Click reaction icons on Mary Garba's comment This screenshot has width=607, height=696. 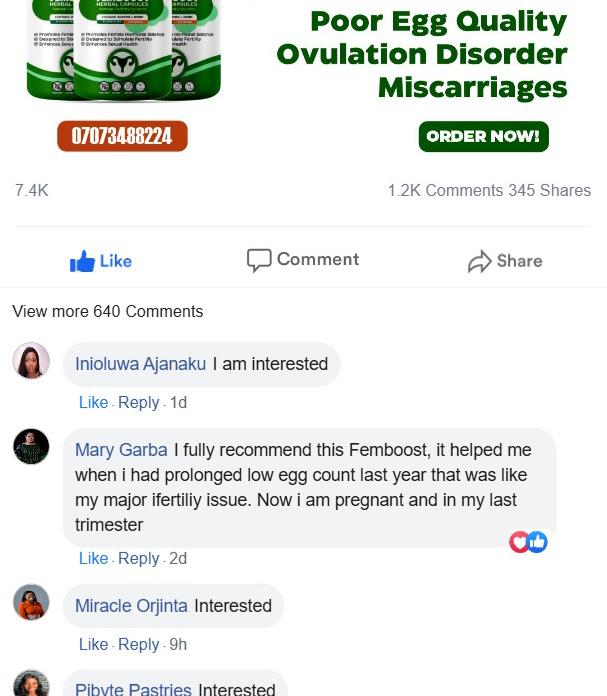tap(528, 542)
